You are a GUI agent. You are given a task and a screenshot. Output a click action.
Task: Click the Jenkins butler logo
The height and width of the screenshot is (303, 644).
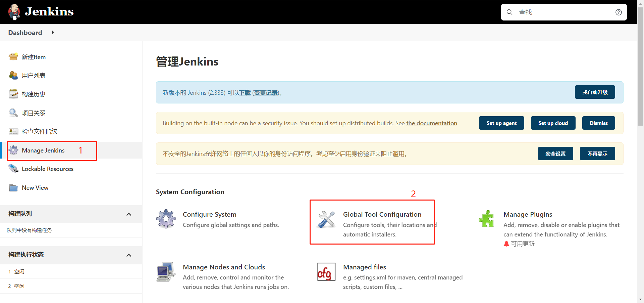click(14, 11)
